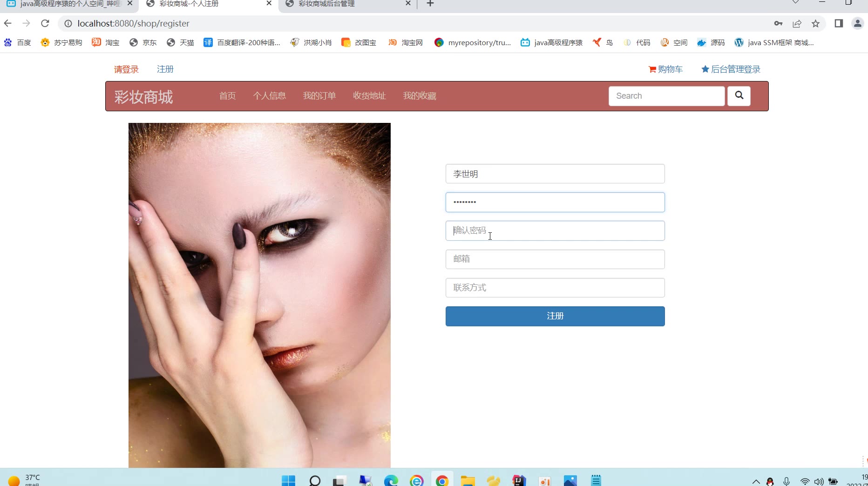
Task: Open the myrepository bookmark
Action: click(473, 42)
